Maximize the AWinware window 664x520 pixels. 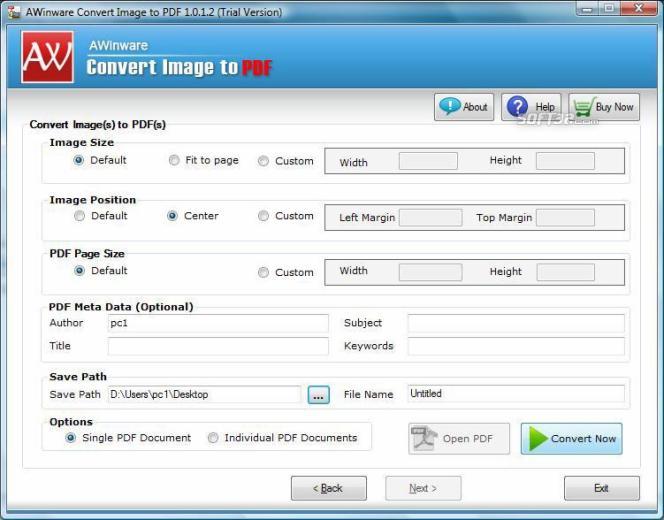click(609, 8)
